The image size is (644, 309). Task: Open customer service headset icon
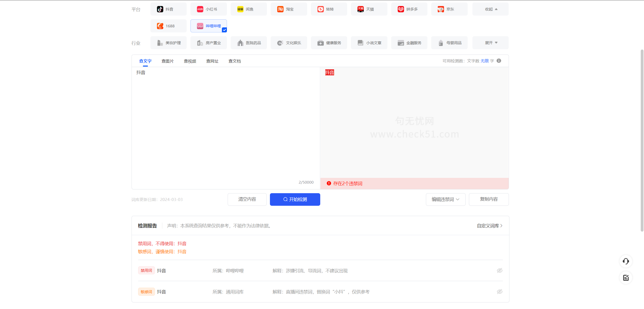pos(626,261)
